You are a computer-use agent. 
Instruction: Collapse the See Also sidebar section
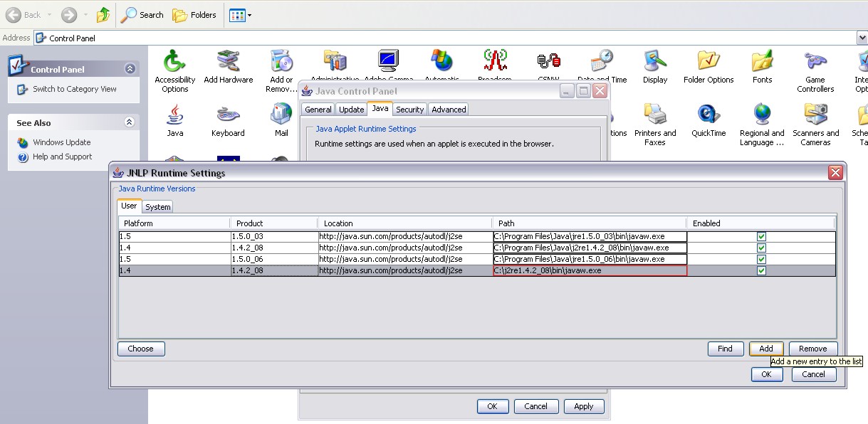coord(130,122)
